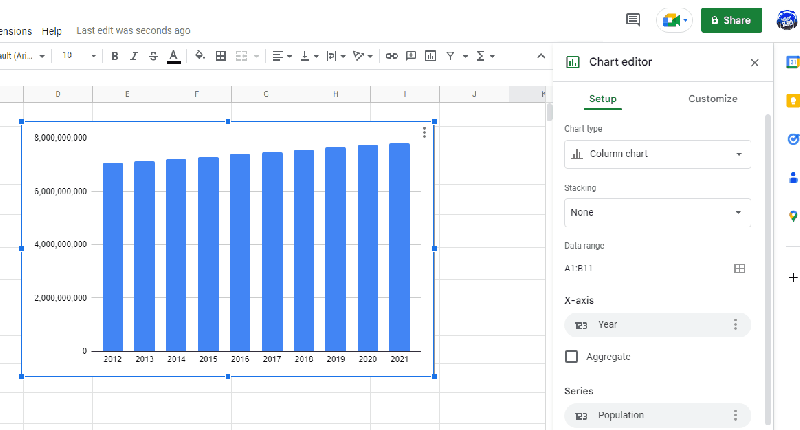Screen dimensions: 800x430
Task: Click the last edit was seconds ago link
Action: [133, 31]
